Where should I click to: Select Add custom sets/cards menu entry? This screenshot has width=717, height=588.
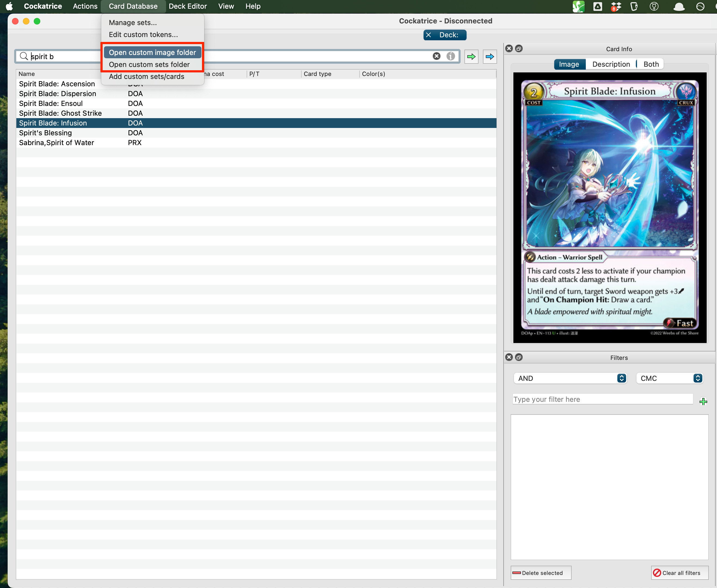tap(146, 76)
